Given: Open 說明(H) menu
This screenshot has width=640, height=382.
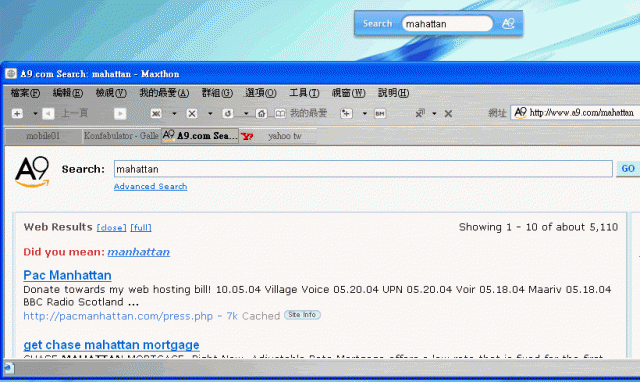Looking at the screenshot, I should click(393, 93).
